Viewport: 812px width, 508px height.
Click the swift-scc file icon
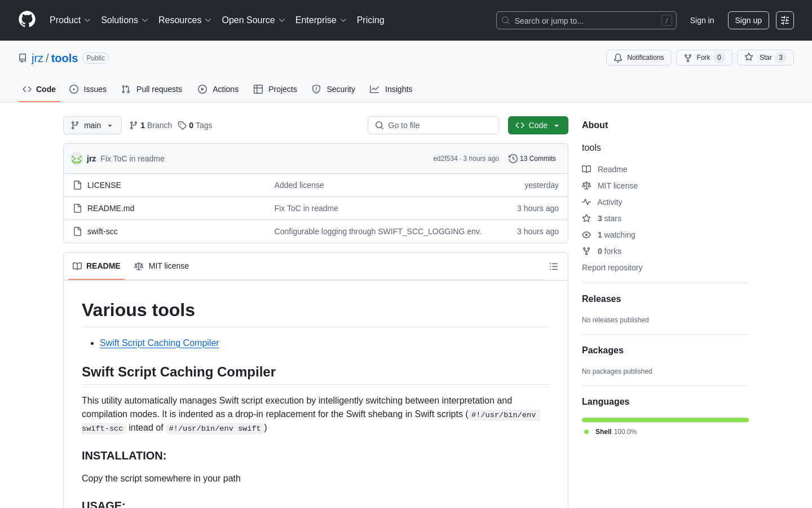(78, 231)
